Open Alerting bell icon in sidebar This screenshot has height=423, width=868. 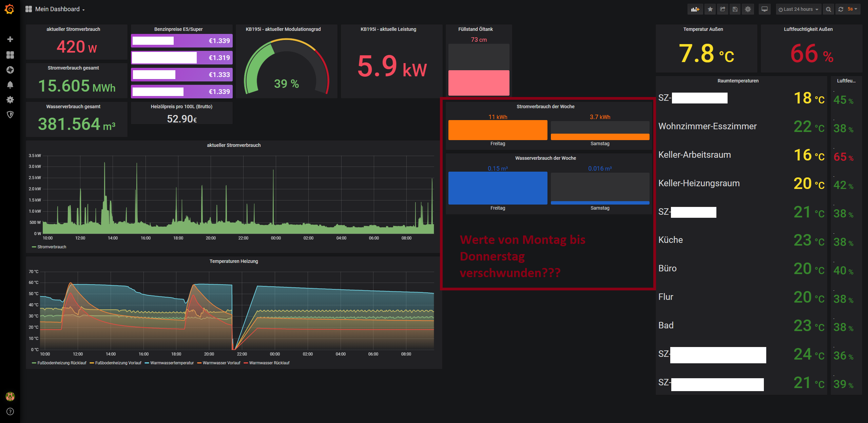click(x=10, y=85)
